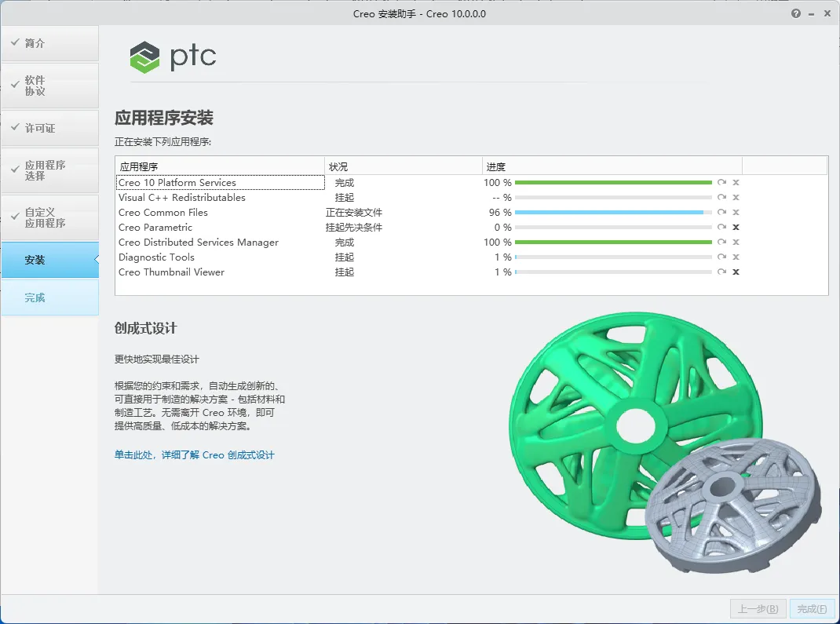Image resolution: width=840 pixels, height=624 pixels.
Task: Select the 完成 step in the sidebar
Action: click(x=49, y=297)
